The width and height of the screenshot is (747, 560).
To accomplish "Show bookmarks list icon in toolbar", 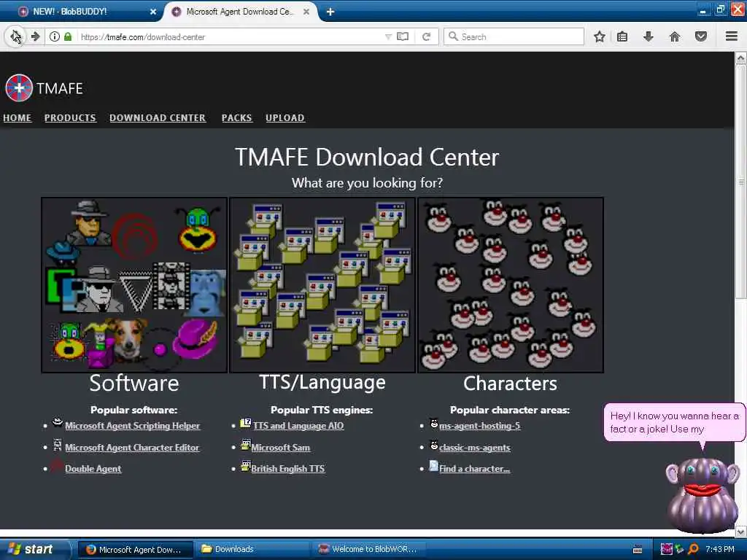I will pyautogui.click(x=622, y=36).
